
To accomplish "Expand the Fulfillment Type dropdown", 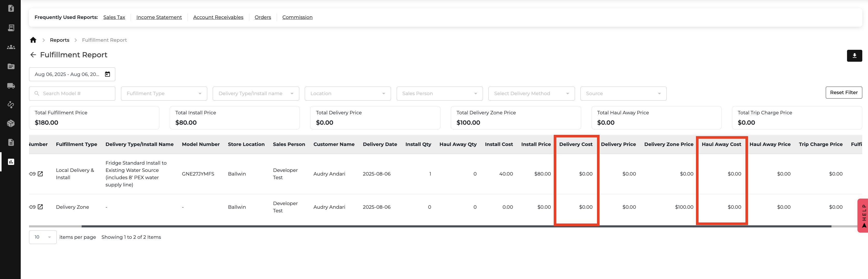I will [164, 93].
